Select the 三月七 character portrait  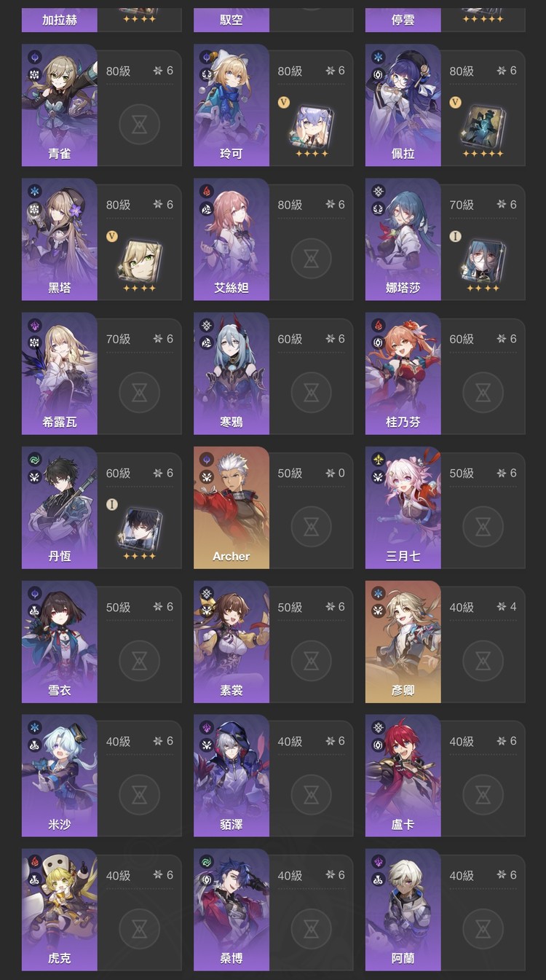coord(403,507)
